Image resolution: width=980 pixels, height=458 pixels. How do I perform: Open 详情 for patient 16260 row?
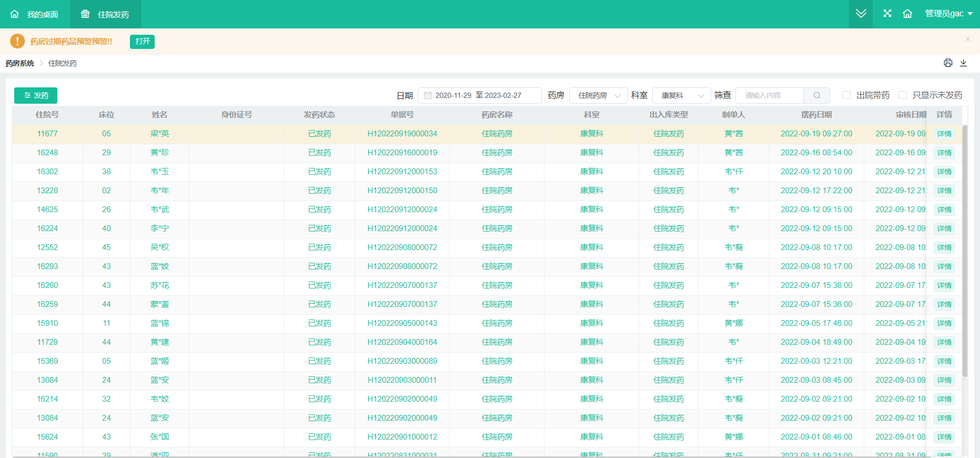click(x=944, y=285)
